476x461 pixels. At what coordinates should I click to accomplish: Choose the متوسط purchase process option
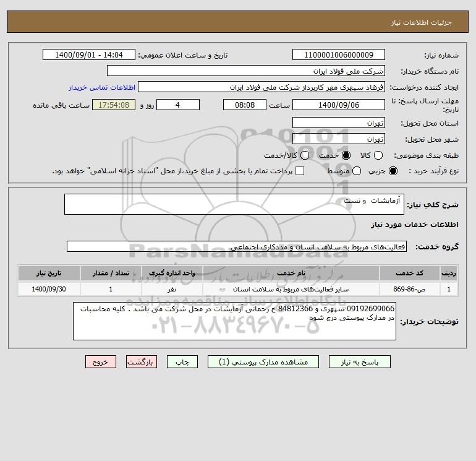point(357,171)
